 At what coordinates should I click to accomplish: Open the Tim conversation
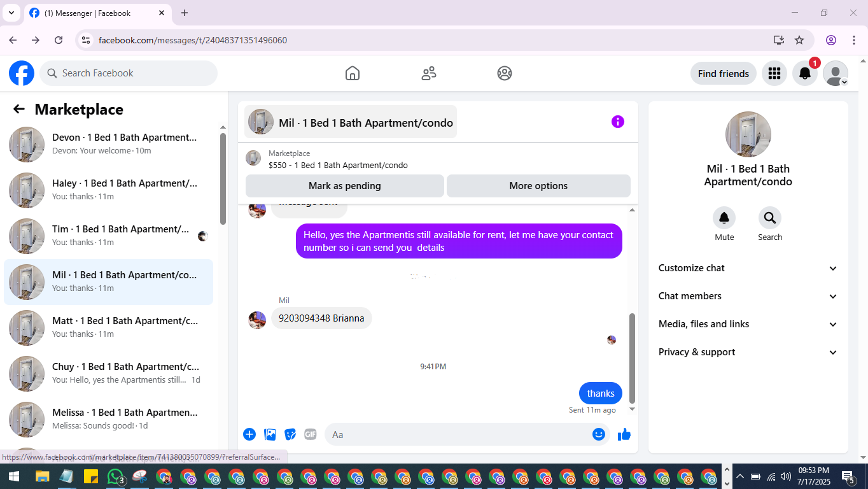109,236
